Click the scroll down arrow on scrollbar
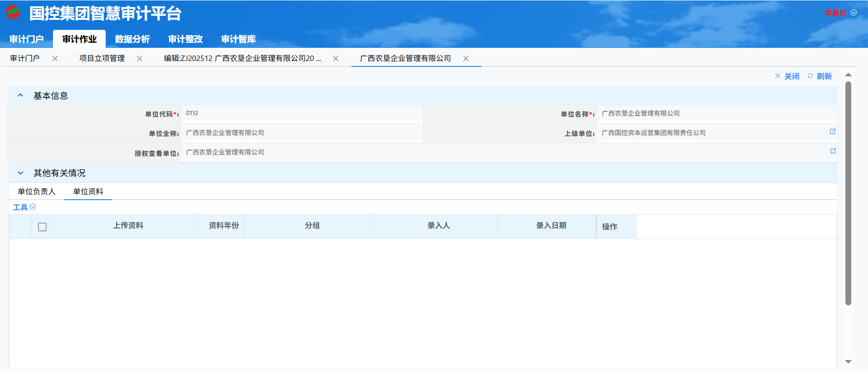 coord(848,362)
